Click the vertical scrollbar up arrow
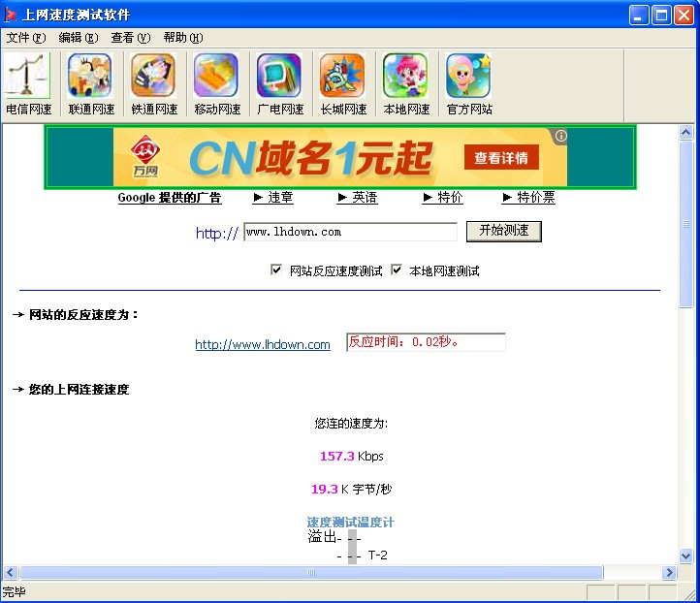 pos(685,132)
